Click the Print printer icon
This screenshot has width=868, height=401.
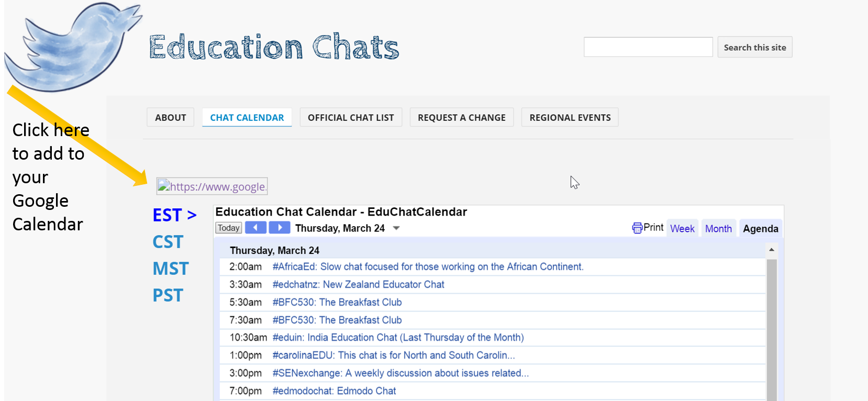[x=637, y=228]
